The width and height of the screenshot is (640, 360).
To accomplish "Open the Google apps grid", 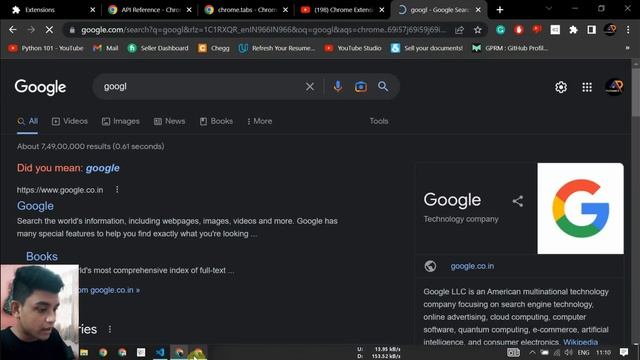I will click(x=587, y=87).
